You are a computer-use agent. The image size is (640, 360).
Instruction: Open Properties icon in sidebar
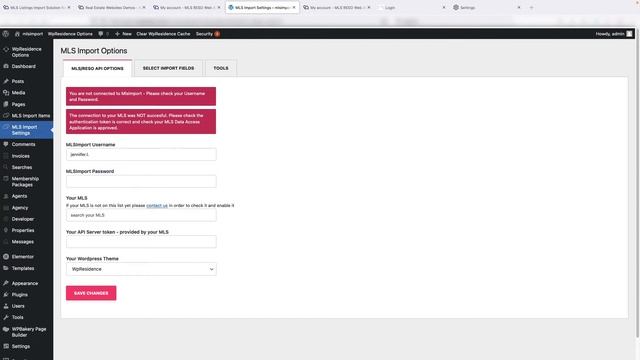(6, 230)
